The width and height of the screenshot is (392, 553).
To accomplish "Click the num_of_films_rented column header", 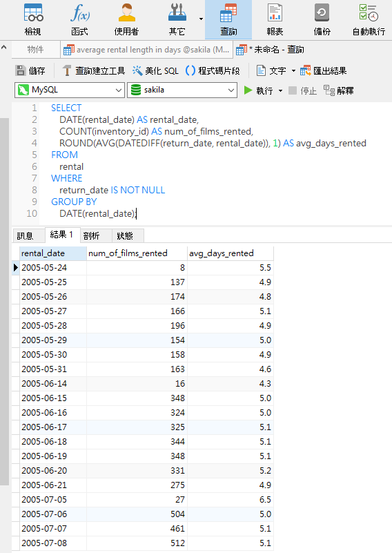I will click(137, 253).
